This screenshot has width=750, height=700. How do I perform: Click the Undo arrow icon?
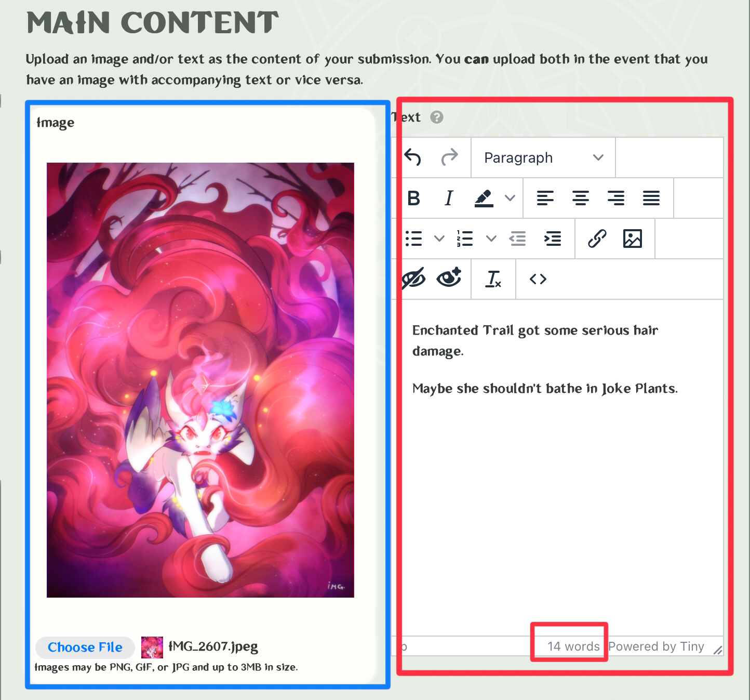(413, 157)
